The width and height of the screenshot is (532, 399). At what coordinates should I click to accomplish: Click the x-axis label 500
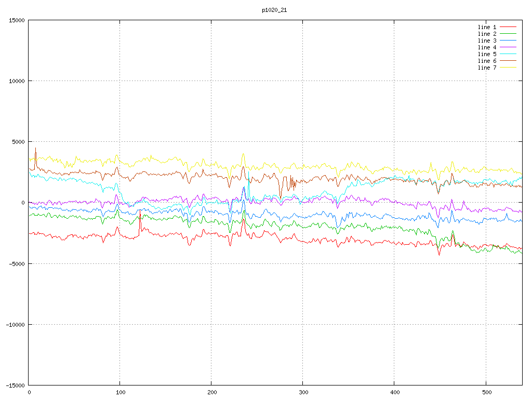point(487,393)
